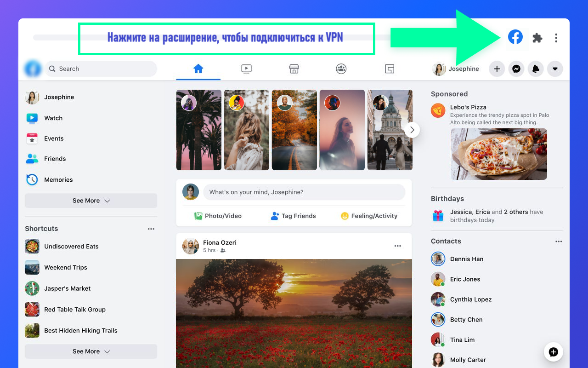Screen dimensions: 588x368
Task: Click the Feeling/Activity emoji icon
Action: (344, 215)
